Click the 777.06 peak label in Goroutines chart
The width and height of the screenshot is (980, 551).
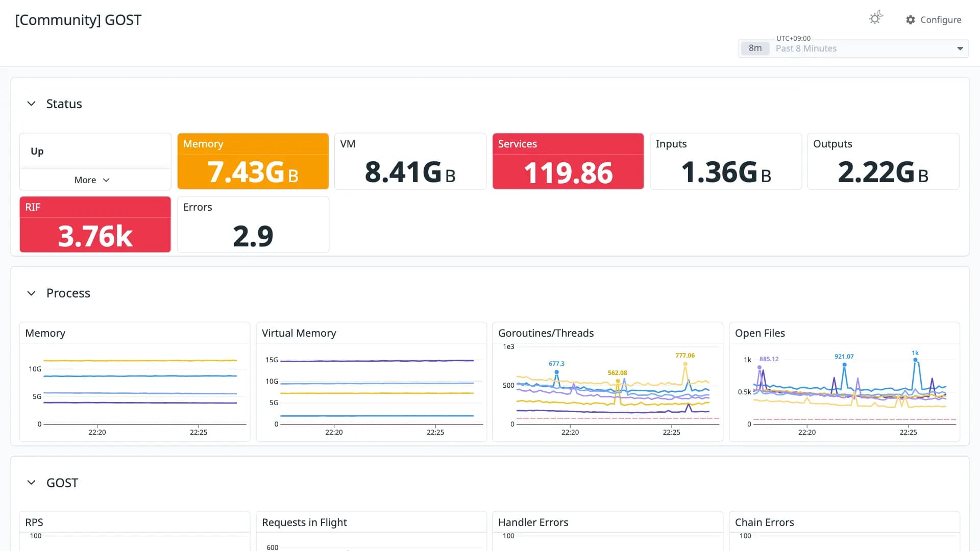tap(685, 356)
